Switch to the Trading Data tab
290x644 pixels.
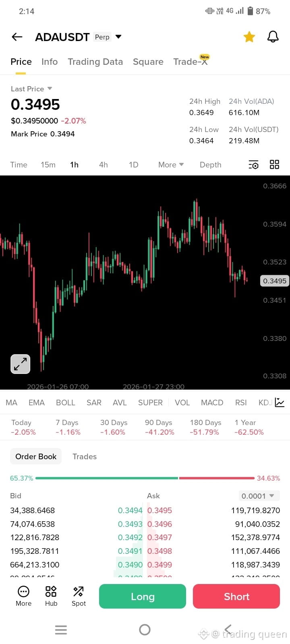[95, 62]
